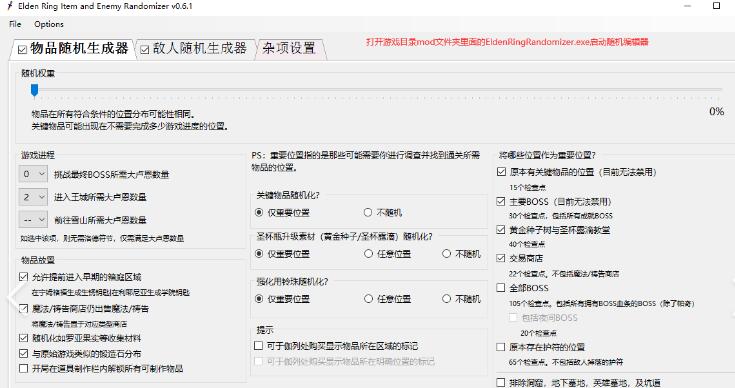Expand the snow mountain great rune count dropdown
This screenshot has height=388, width=735.
[33, 219]
